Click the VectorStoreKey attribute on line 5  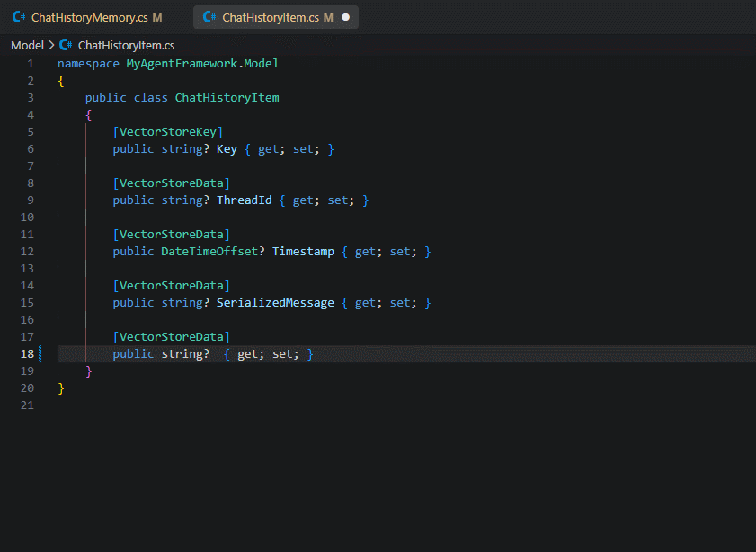tap(168, 132)
